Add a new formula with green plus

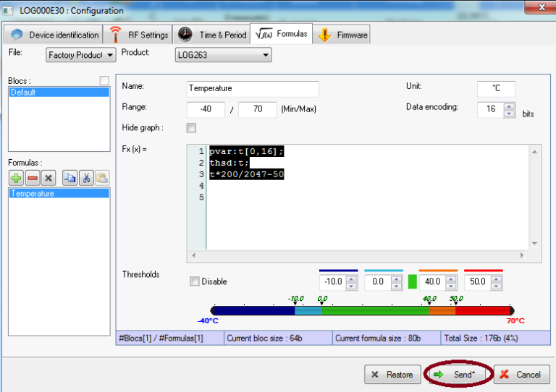(16, 178)
